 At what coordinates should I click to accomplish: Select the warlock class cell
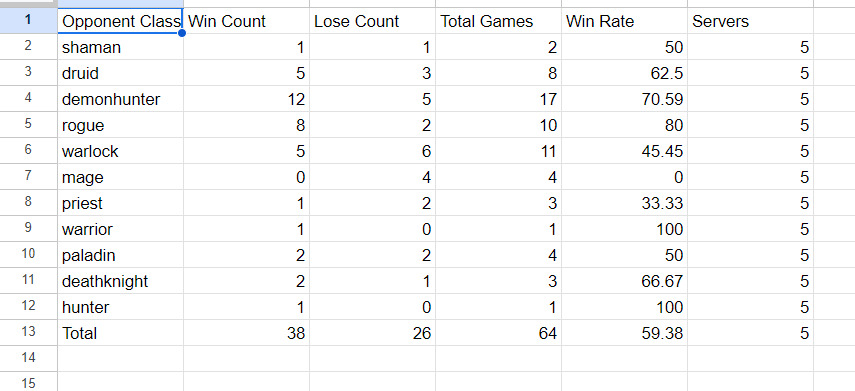click(x=120, y=151)
